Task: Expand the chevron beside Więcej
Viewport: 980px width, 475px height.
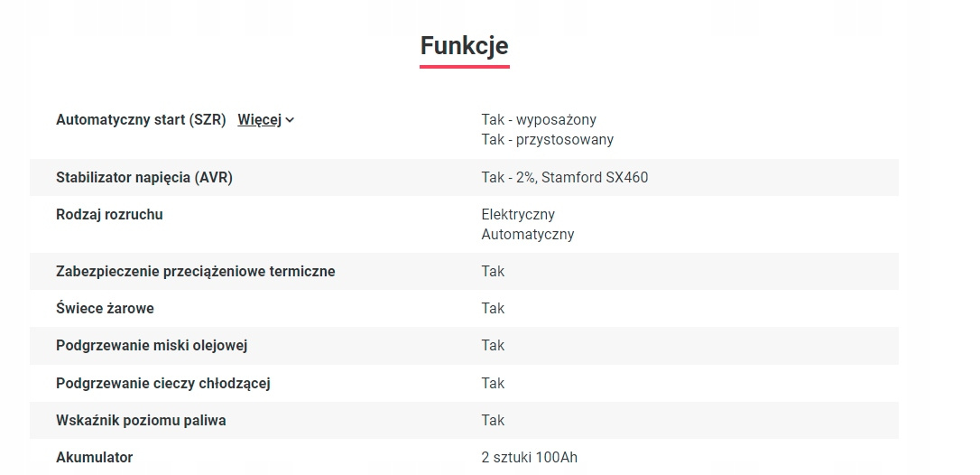Action: tap(290, 120)
